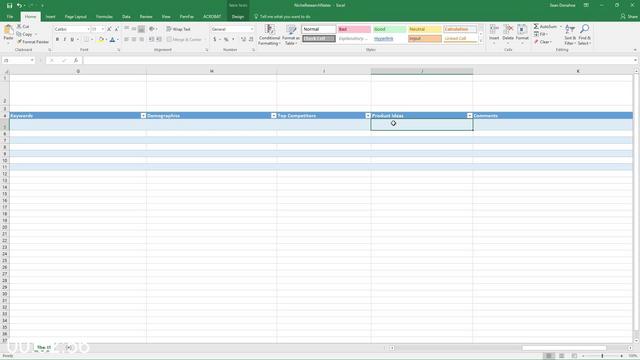Switch to the Data tab
Screen dimensions: 640x360
pyautogui.click(x=126, y=17)
